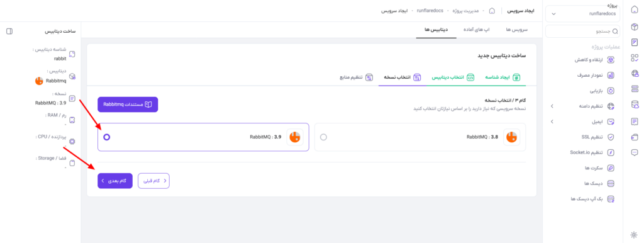The width and height of the screenshot is (644, 243).
Task: Switch to the سرویس ها tab
Action: 517,30
